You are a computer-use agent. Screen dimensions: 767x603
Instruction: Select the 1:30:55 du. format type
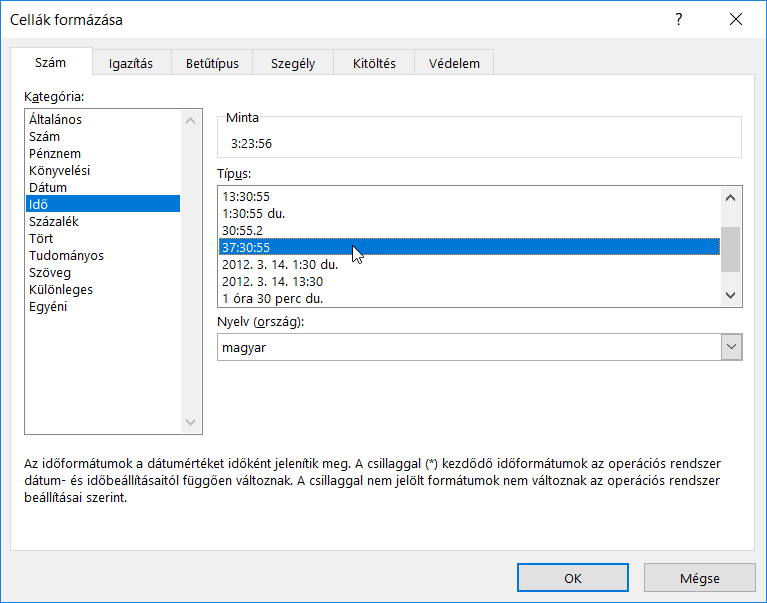tap(258, 213)
